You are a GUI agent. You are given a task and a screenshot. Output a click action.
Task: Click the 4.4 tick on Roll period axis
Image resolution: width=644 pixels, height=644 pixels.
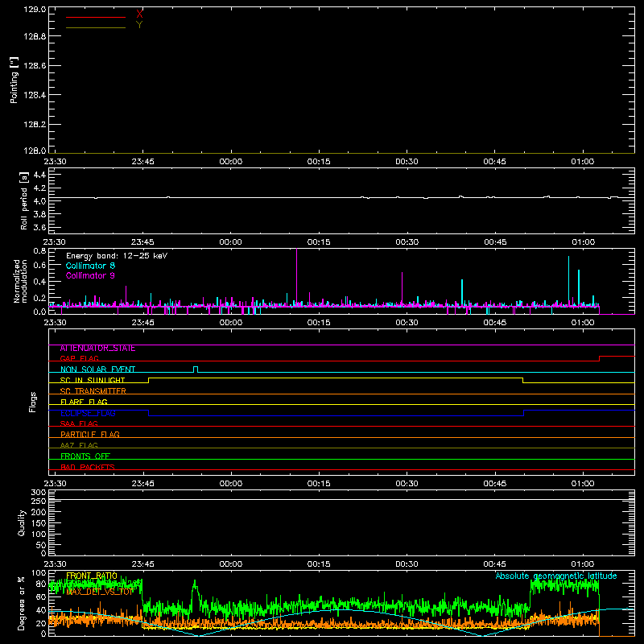coord(39,175)
